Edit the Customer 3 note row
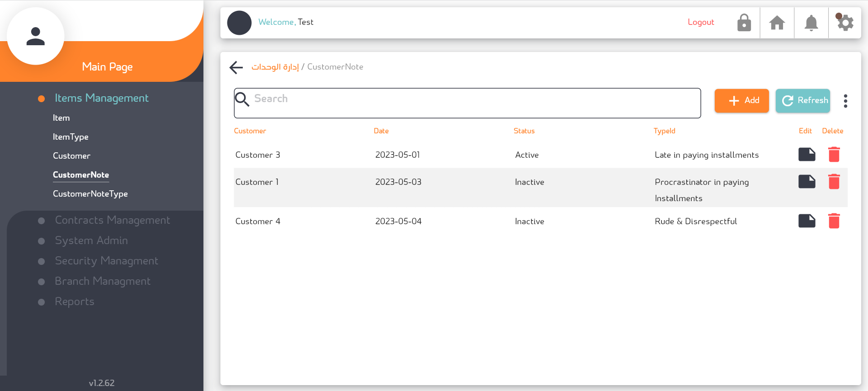Image resolution: width=868 pixels, height=391 pixels. pos(807,155)
